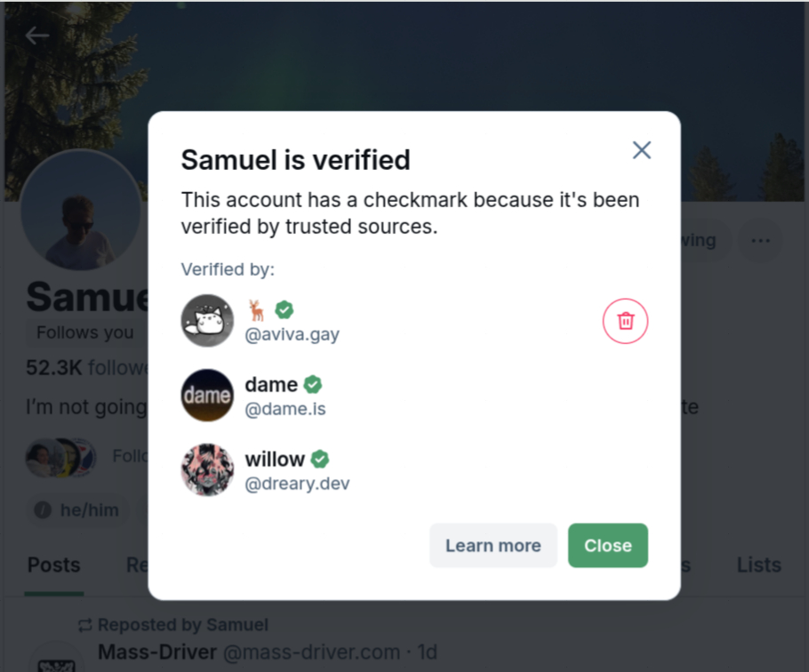The width and height of the screenshot is (809, 672).
Task: Open the @dame.is handle link
Action: click(287, 409)
